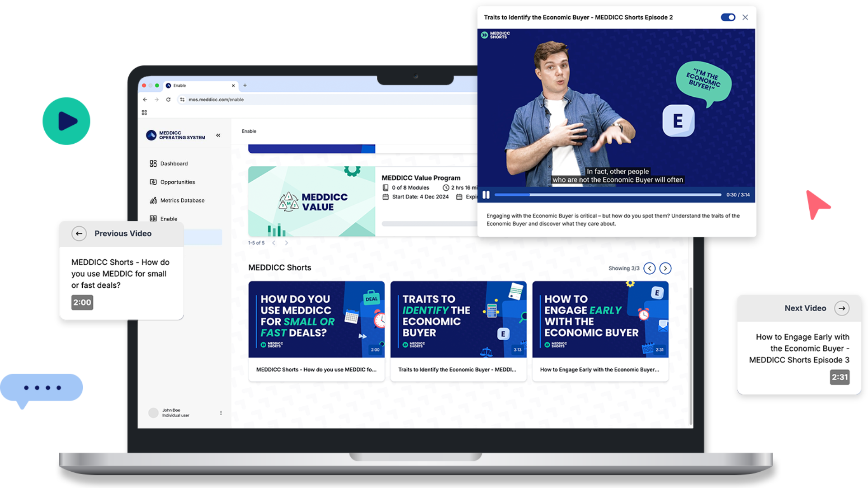Select the Enable browser tab
Viewport: 868px width, 488px height.
(x=200, y=85)
